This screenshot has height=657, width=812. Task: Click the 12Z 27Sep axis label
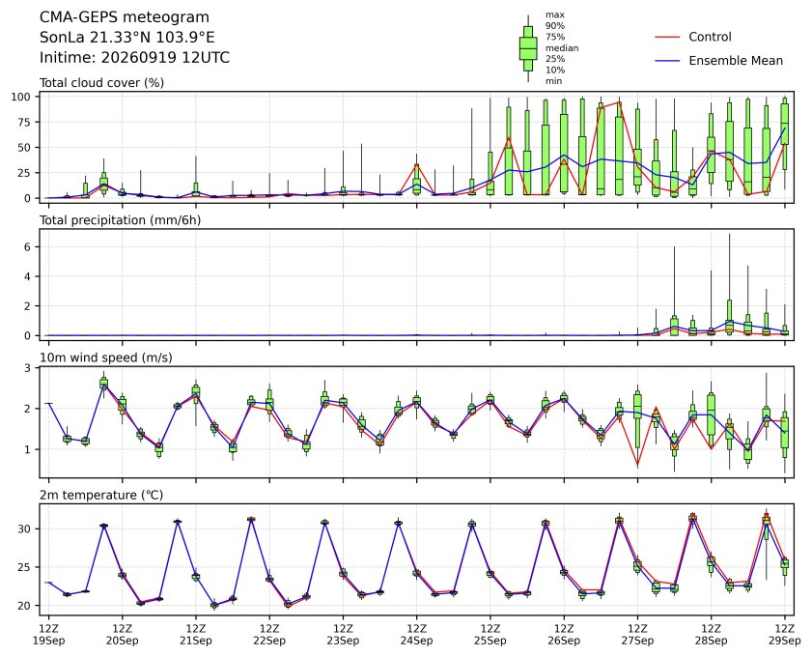point(637,635)
